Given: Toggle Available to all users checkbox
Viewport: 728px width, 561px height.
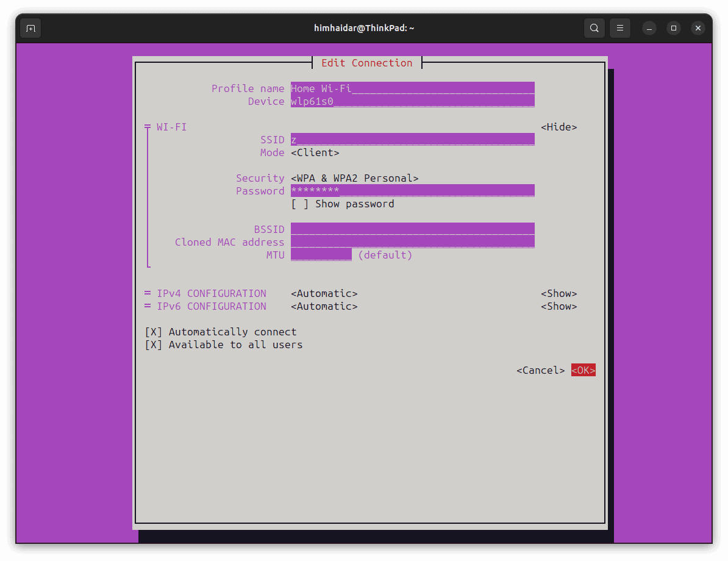Looking at the screenshot, I should tap(154, 345).
